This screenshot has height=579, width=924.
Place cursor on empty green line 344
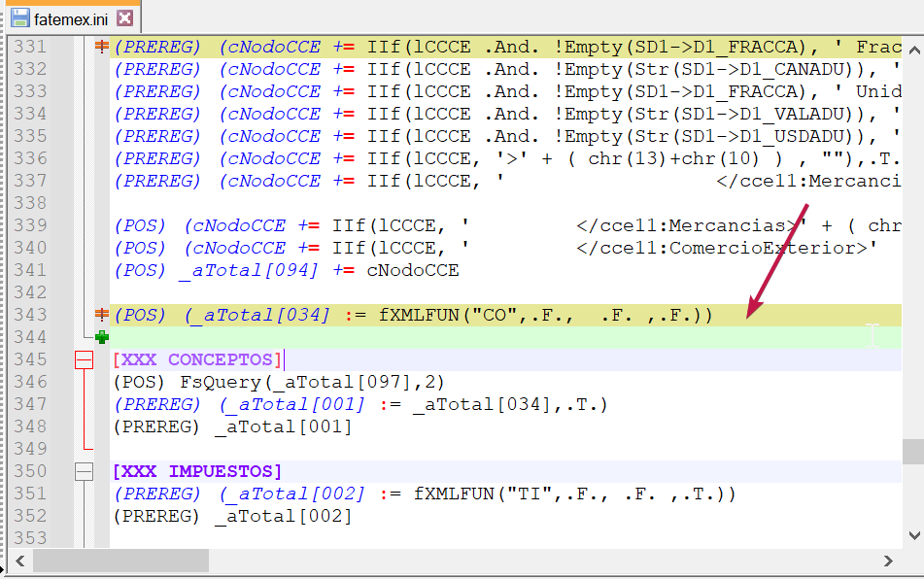click(505, 337)
